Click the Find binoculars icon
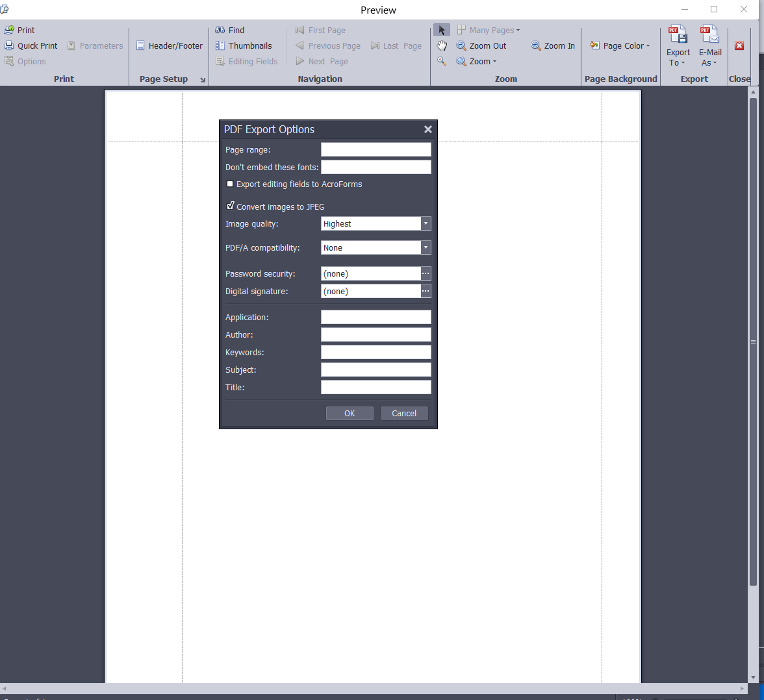The image size is (764, 700). [220, 30]
